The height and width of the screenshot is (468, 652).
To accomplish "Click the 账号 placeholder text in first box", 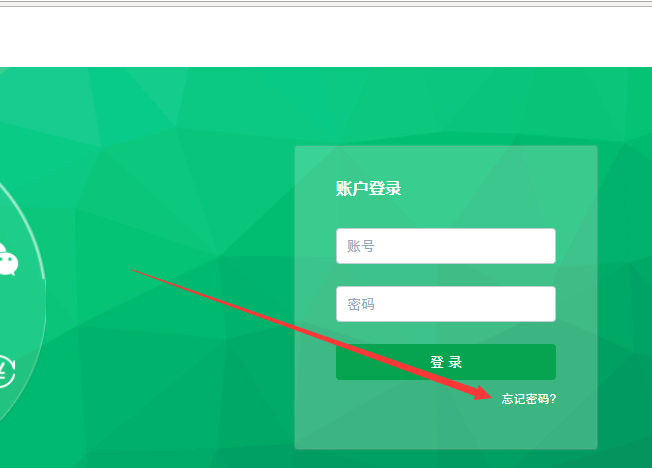I will (x=361, y=246).
